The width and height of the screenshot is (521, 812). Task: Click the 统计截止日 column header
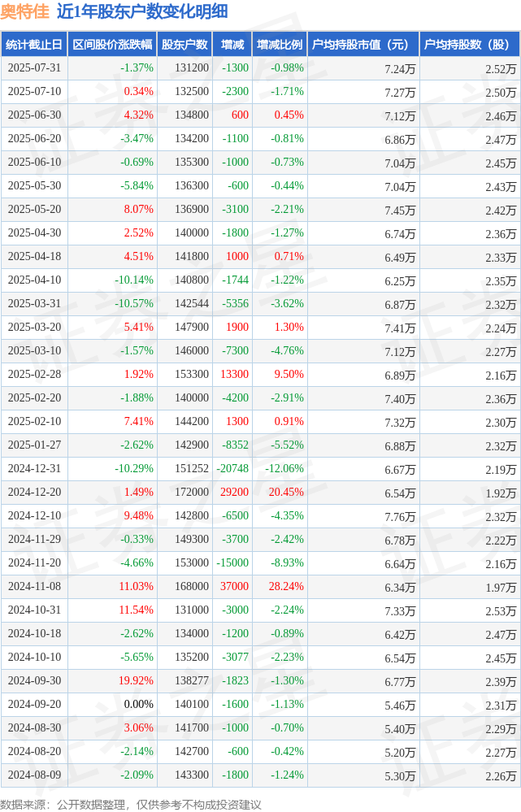[34, 45]
